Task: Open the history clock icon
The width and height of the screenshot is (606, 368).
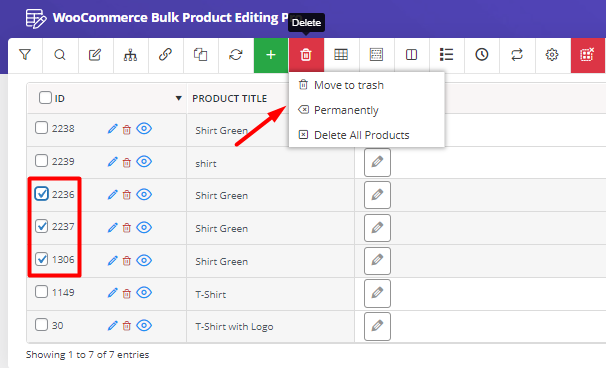Action: pyautogui.click(x=482, y=55)
